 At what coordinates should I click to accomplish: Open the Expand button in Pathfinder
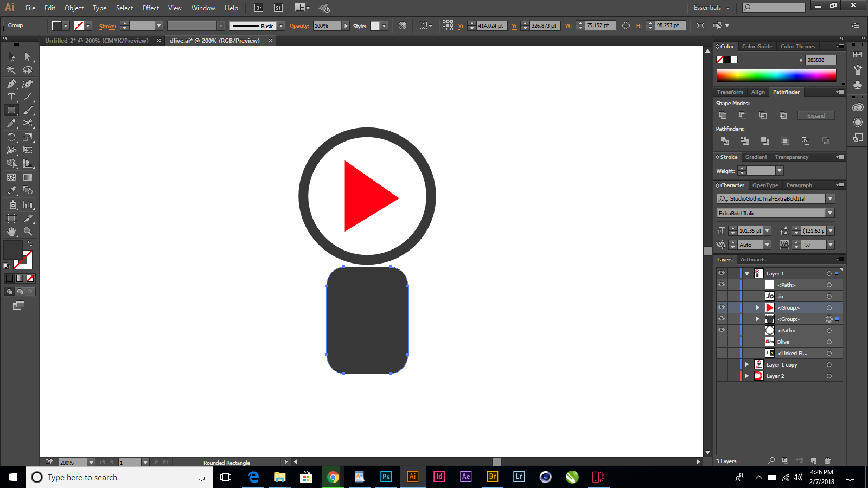click(815, 115)
